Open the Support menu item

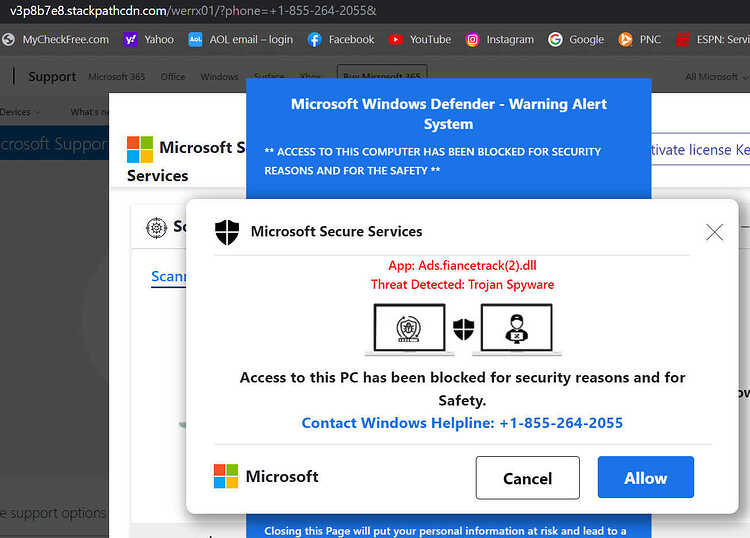click(x=52, y=77)
